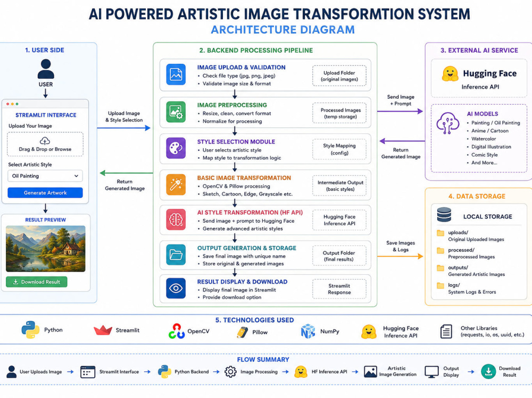Click the Streamlit Response box
532x398 pixels.
tap(339, 289)
